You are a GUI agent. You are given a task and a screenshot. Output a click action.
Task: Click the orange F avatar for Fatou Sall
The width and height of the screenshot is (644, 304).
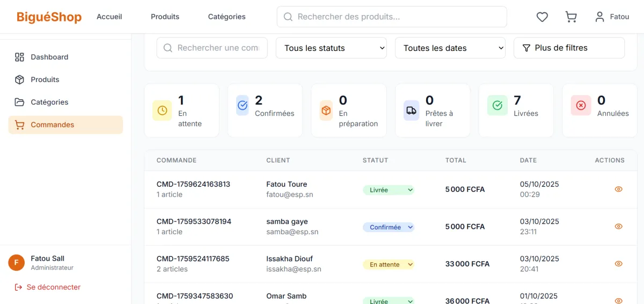(17, 263)
